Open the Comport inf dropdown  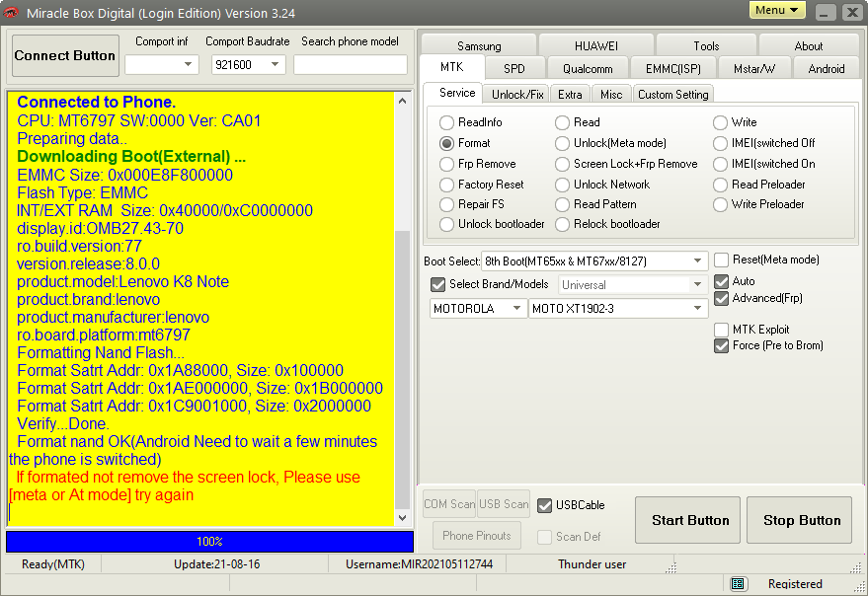click(x=162, y=65)
